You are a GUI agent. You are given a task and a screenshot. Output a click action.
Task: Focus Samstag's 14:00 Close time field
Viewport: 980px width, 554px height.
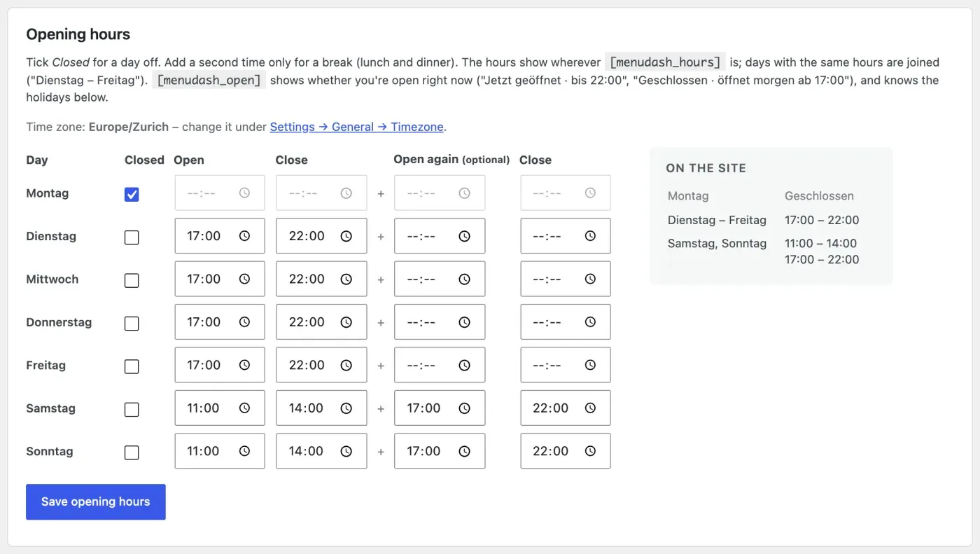point(321,408)
